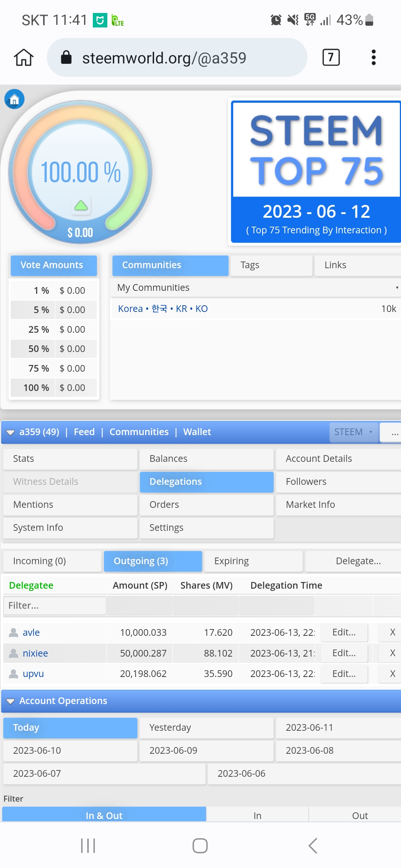Viewport: 401px width, 868px height.
Task: Tap the Android back button
Action: pos(313,846)
